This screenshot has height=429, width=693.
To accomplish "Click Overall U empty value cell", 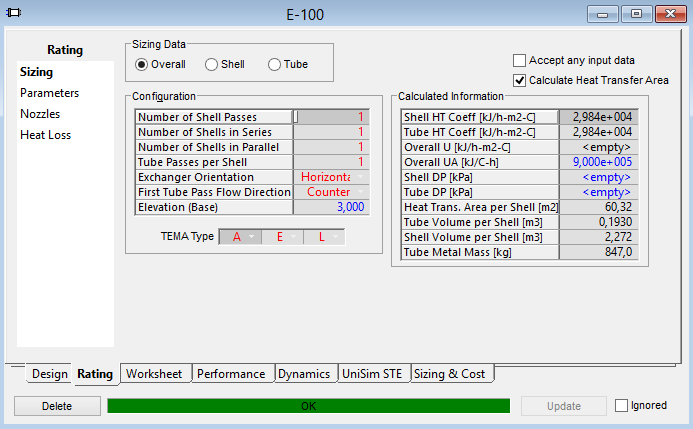I will 598,147.
